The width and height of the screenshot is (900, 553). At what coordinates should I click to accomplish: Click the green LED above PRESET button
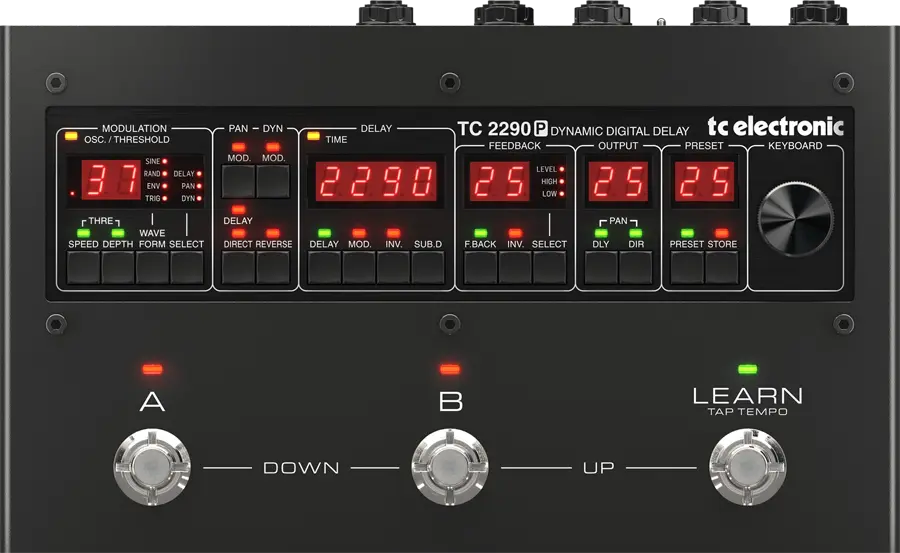pyautogui.click(x=687, y=233)
